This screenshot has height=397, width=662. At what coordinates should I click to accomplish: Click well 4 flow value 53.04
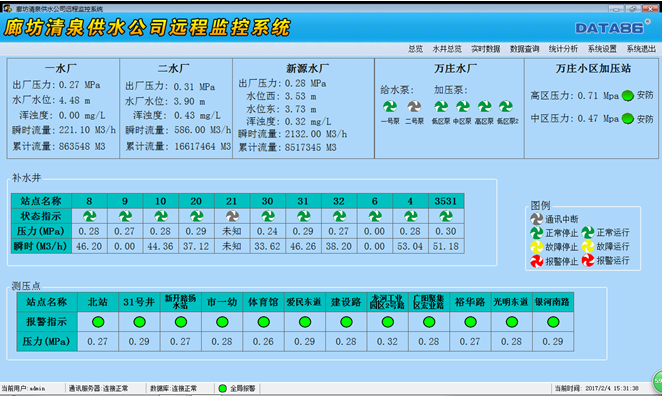point(410,246)
